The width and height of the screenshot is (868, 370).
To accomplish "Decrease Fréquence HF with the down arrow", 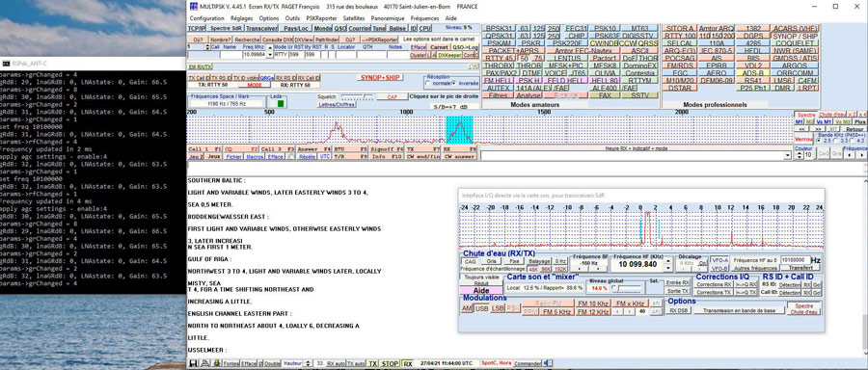I will tap(668, 267).
